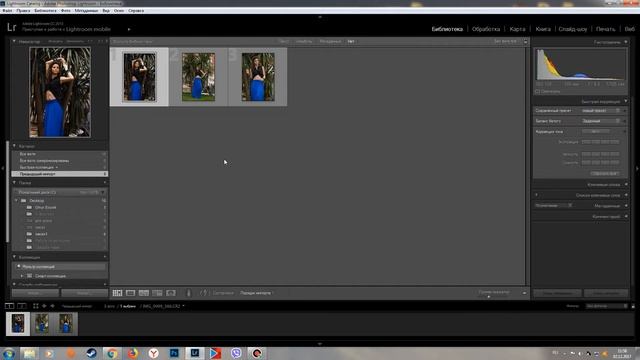The image size is (640, 360).
Task: Open the Библиотека module
Action: click(x=447, y=29)
